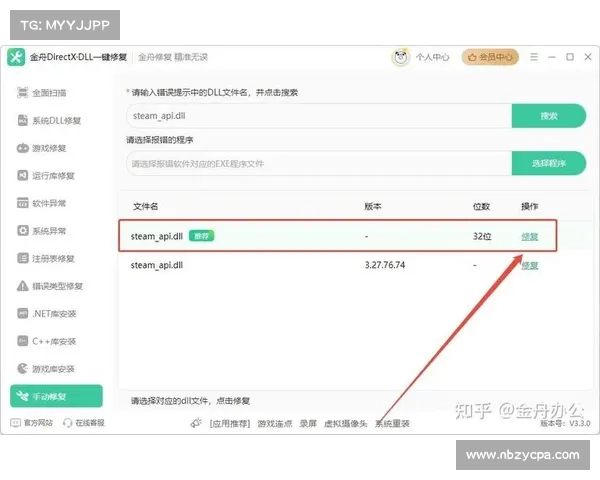Click 修复 for steam_api.dll version 3.27.76.74
Image resolution: width=600 pixels, height=480 pixels.
point(529,265)
